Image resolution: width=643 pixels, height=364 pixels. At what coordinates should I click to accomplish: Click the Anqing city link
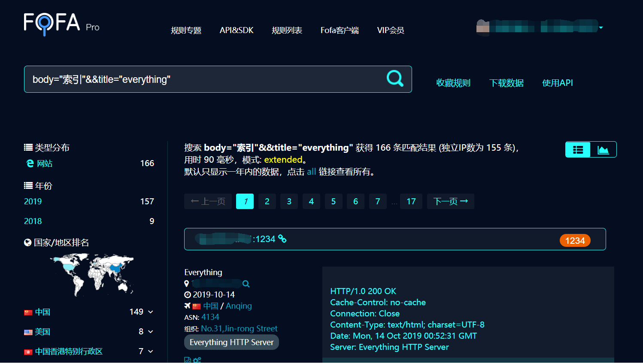[239, 306]
